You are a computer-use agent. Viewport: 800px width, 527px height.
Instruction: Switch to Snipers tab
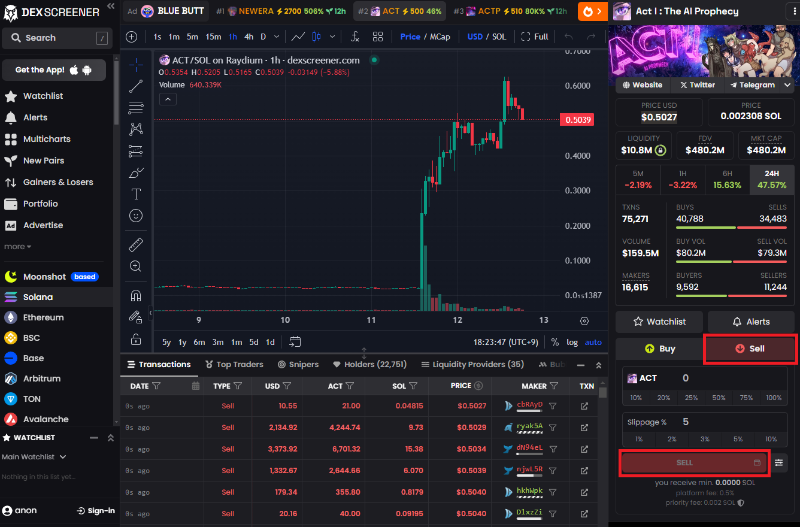pyautogui.click(x=298, y=364)
